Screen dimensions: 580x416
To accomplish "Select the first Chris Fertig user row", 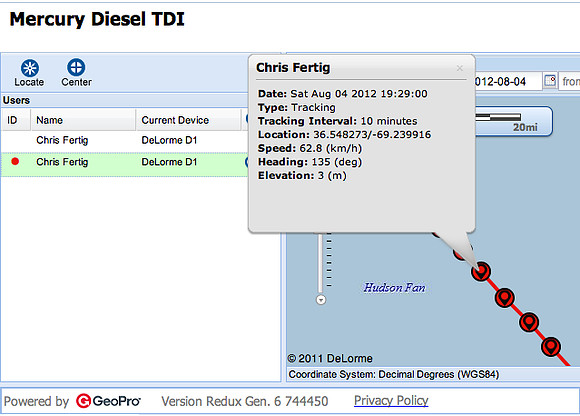I will tap(124, 141).
